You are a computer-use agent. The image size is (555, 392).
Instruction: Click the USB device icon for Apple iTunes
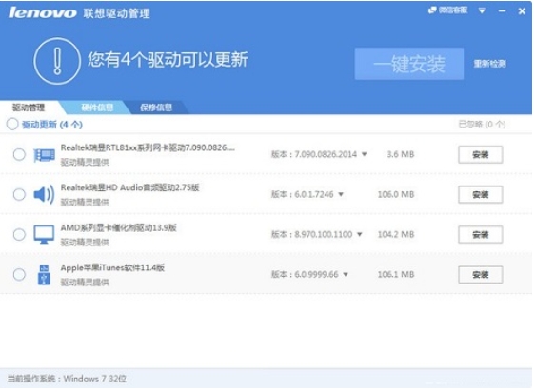point(44,275)
